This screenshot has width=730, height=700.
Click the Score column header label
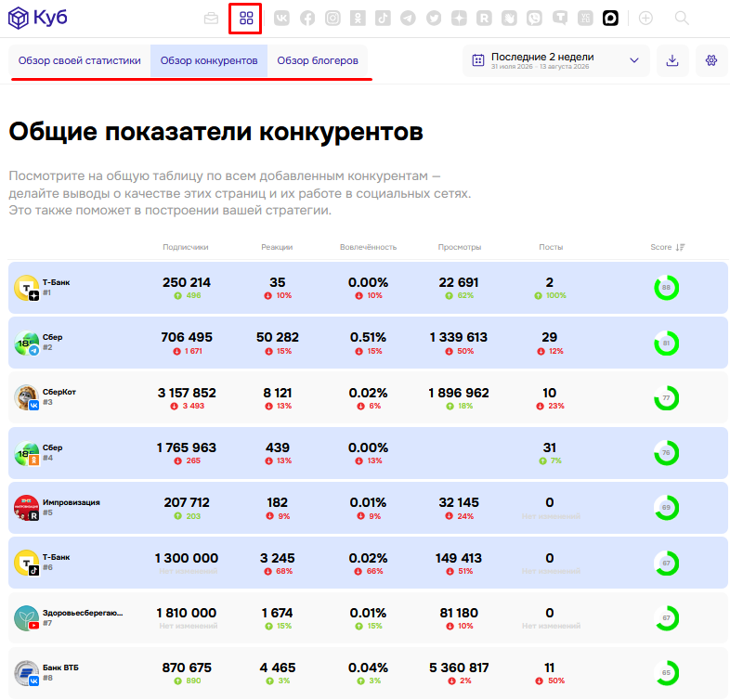(661, 247)
